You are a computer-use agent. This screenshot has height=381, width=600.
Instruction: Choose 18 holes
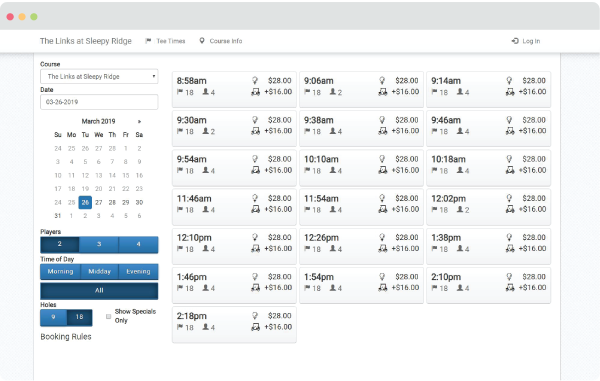point(80,318)
